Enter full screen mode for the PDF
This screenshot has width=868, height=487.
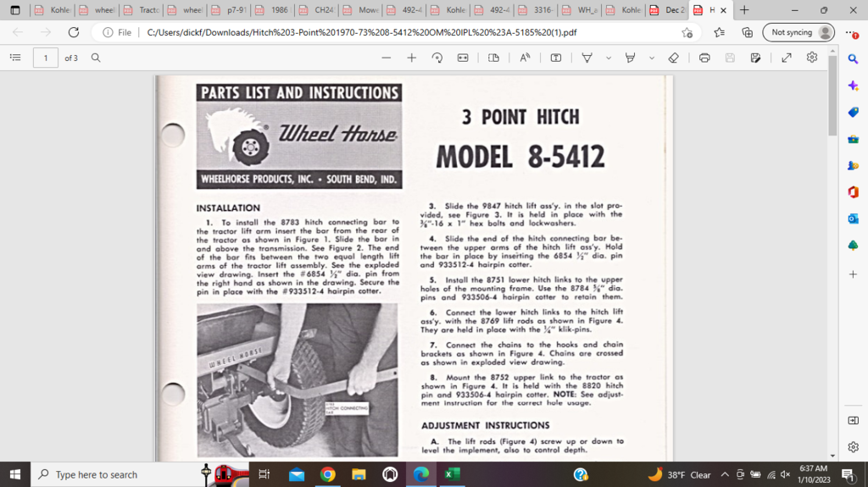(786, 58)
